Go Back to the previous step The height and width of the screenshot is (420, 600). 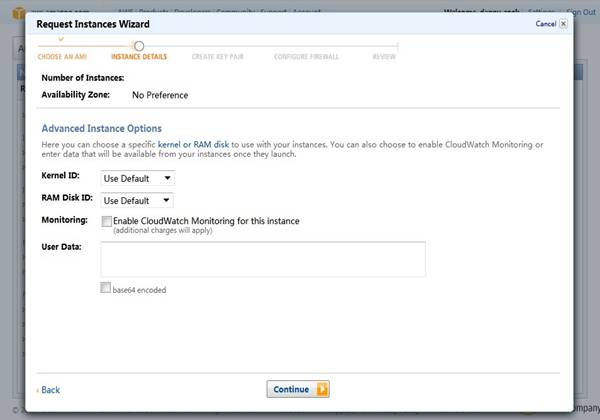click(x=50, y=390)
